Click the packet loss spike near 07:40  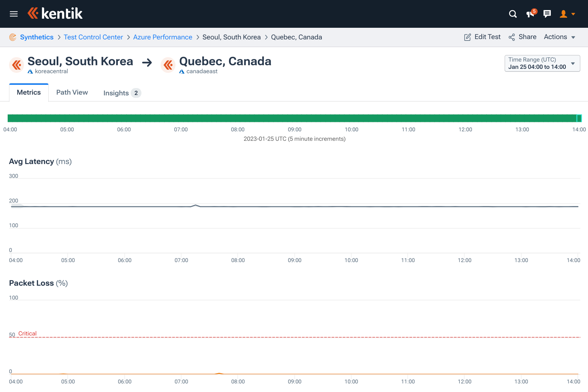(x=219, y=373)
